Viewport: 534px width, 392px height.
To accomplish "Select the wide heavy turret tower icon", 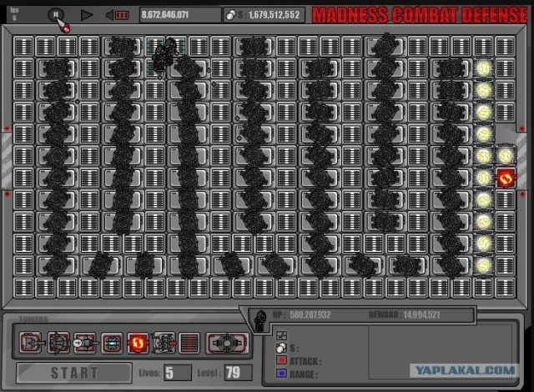I will click(x=227, y=343).
